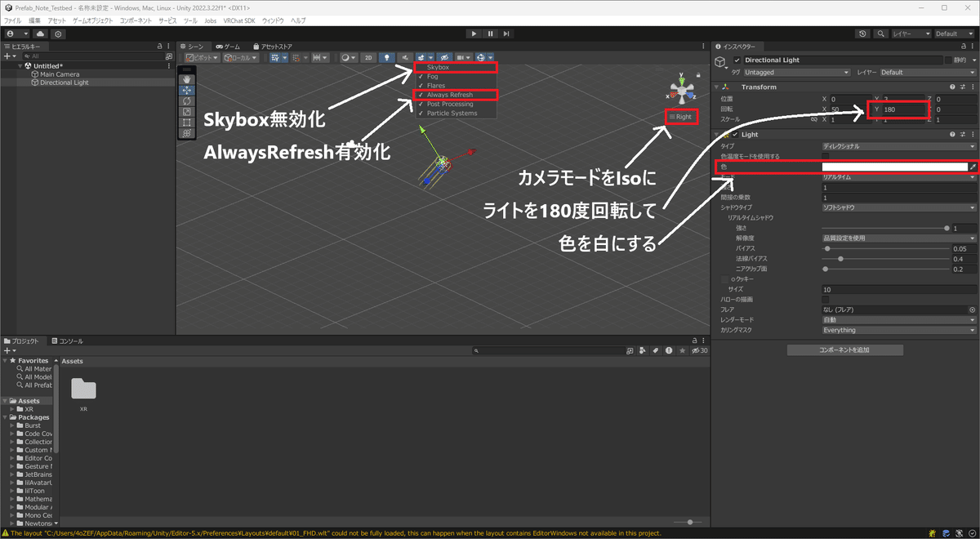This screenshot has width=980, height=539.
Task: Expand the Packages folder in the Project panel
Action: click(x=5, y=417)
